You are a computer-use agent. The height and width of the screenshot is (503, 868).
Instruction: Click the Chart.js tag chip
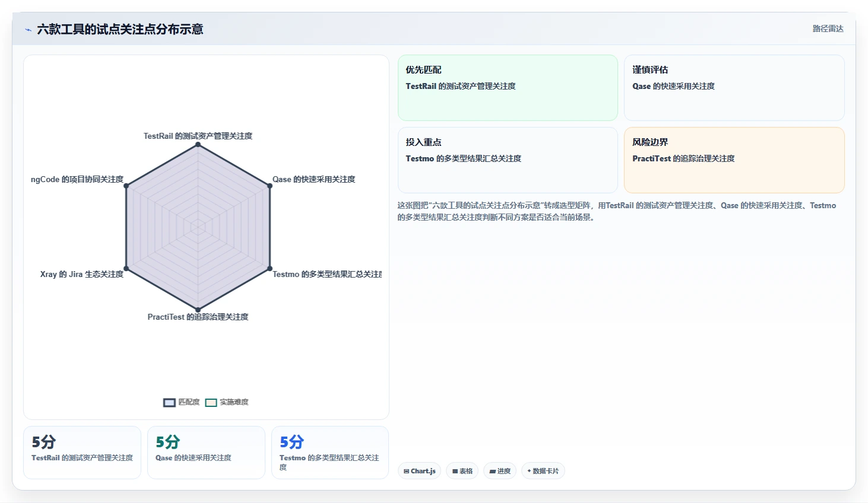[x=419, y=471]
